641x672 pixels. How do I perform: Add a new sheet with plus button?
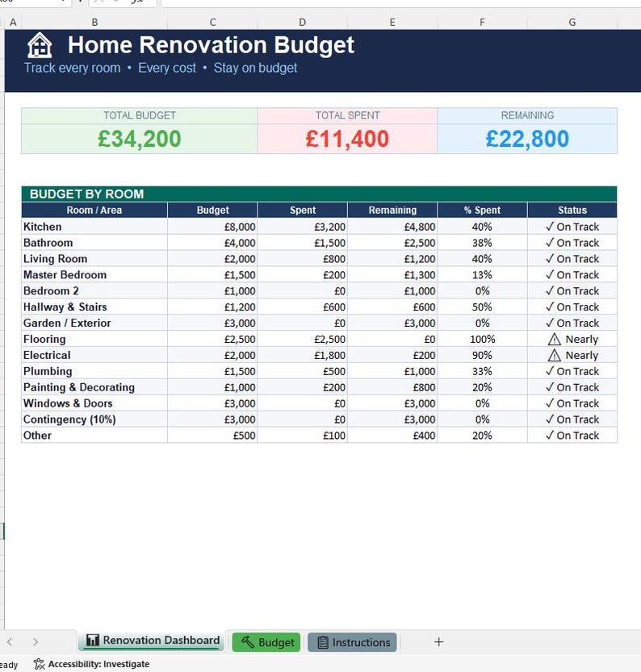438,641
